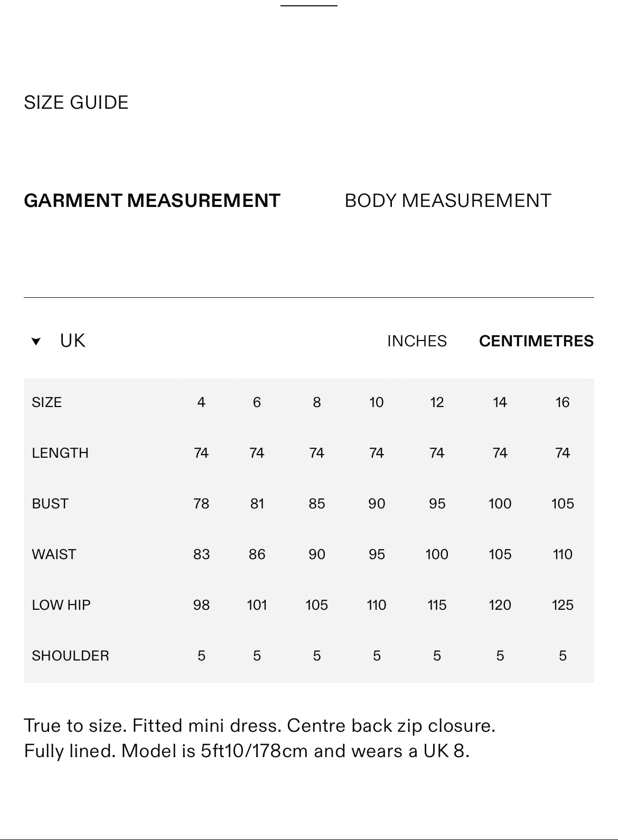
Task: Select Centimetres unit option
Action: pos(536,341)
